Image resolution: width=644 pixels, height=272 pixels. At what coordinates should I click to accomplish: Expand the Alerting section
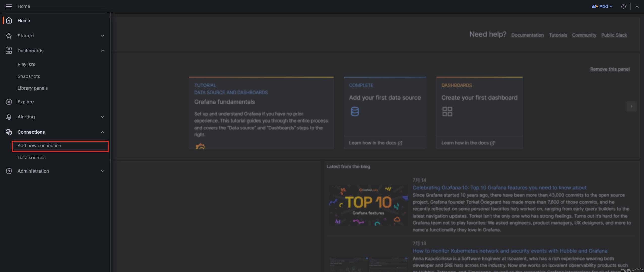click(x=103, y=117)
